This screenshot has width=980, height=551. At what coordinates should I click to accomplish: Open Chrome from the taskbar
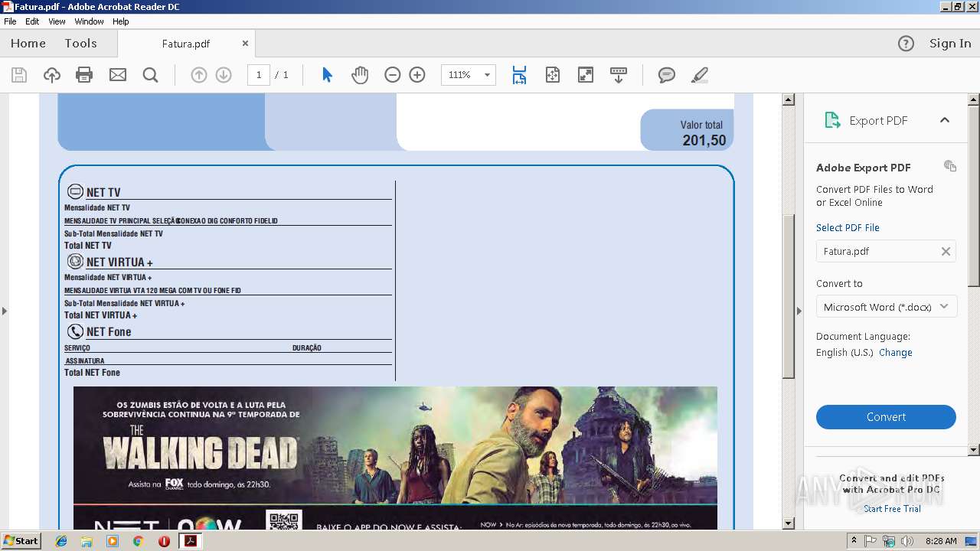[138, 541]
